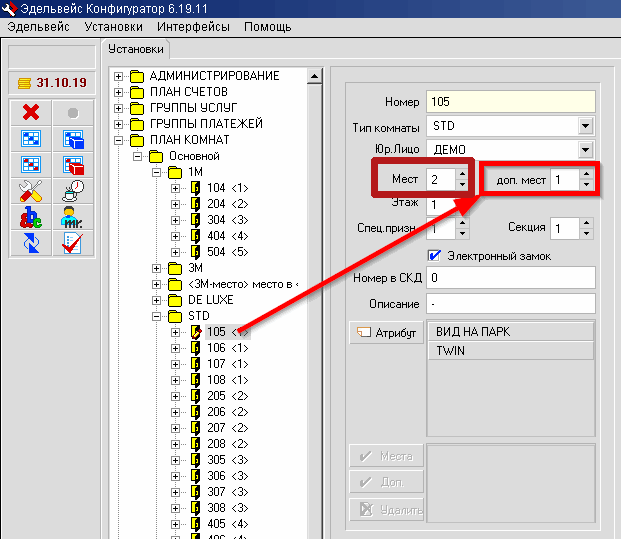Open the Тип комнаты dropdown
The width and height of the screenshot is (621, 539).
[585, 127]
